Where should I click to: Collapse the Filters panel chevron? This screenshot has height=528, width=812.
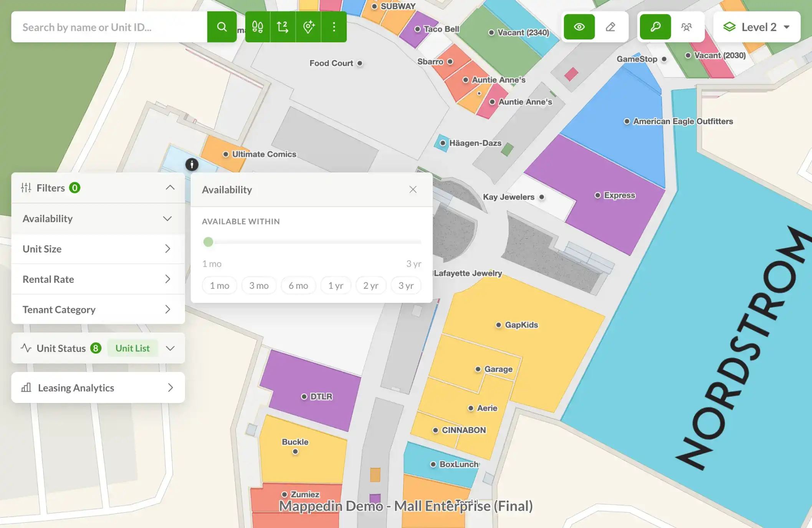pos(170,188)
